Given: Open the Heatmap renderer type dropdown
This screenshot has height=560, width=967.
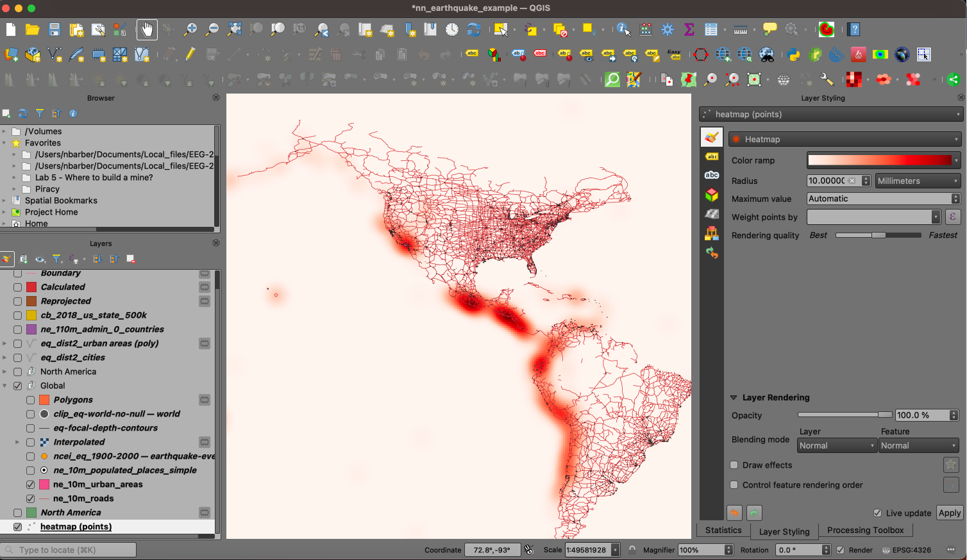Looking at the screenshot, I should tap(845, 139).
